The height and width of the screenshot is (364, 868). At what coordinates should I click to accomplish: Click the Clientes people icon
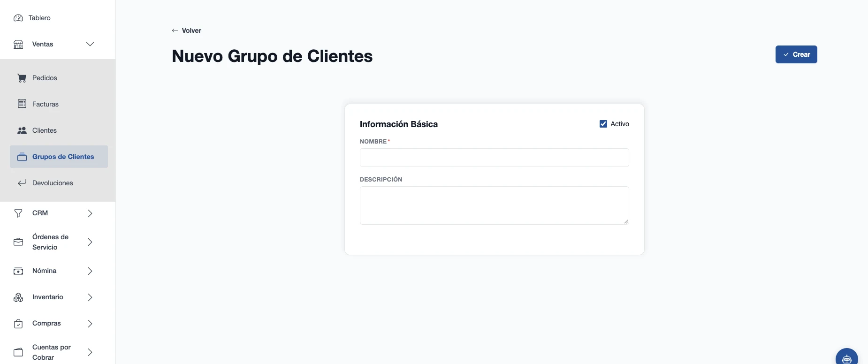tap(22, 130)
